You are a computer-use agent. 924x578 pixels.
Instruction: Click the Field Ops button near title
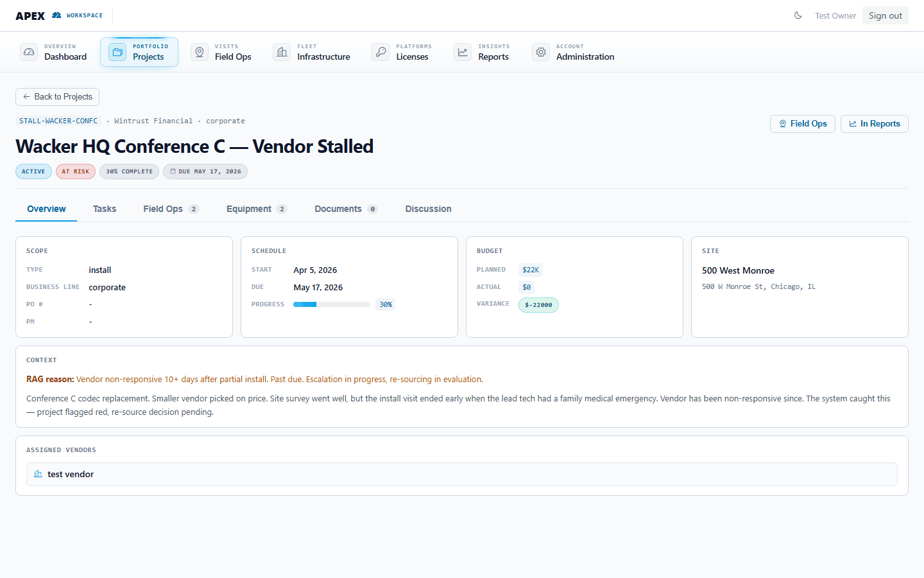click(x=803, y=124)
